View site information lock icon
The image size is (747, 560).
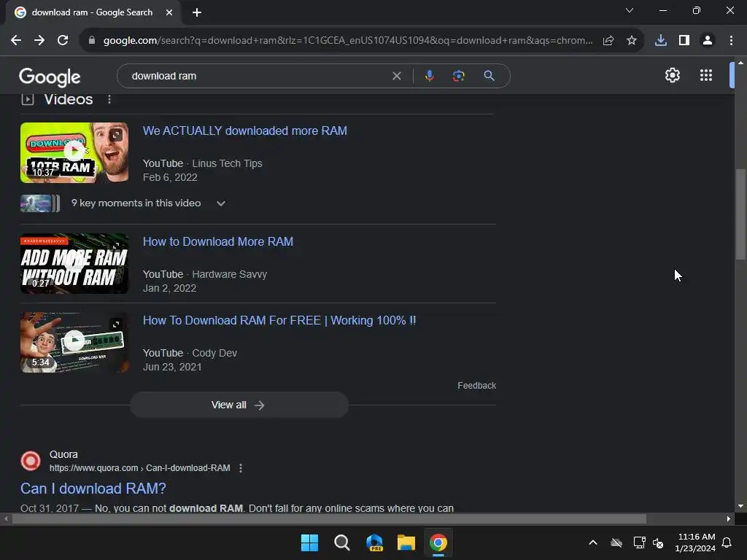click(92, 41)
